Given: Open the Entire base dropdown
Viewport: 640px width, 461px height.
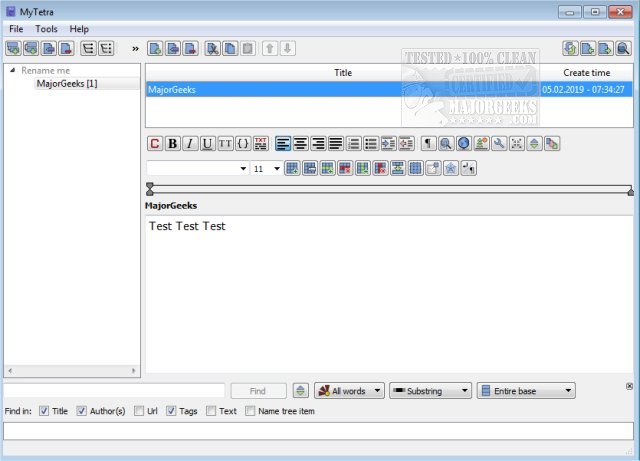Looking at the screenshot, I should (526, 391).
